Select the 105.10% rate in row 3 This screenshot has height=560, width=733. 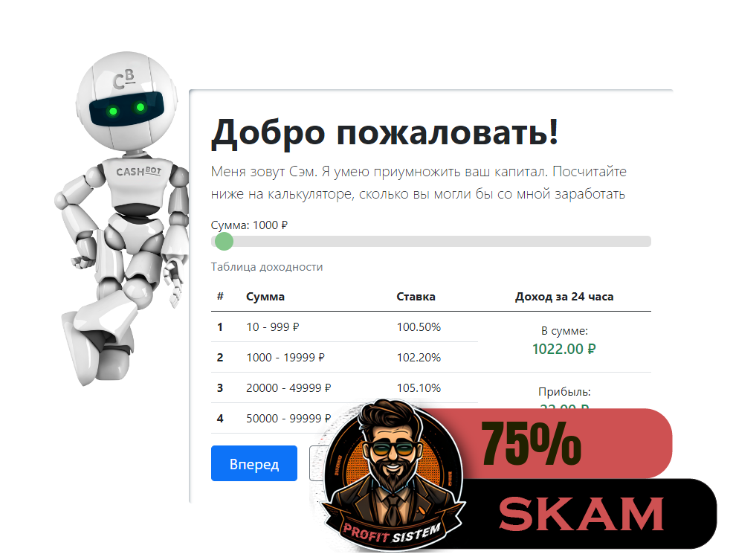(x=419, y=388)
